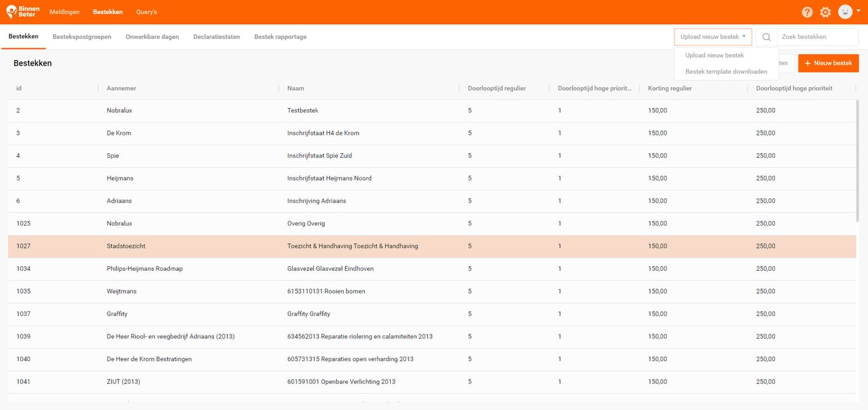
Task: Expand the user account dropdown arrow
Action: [858, 11]
